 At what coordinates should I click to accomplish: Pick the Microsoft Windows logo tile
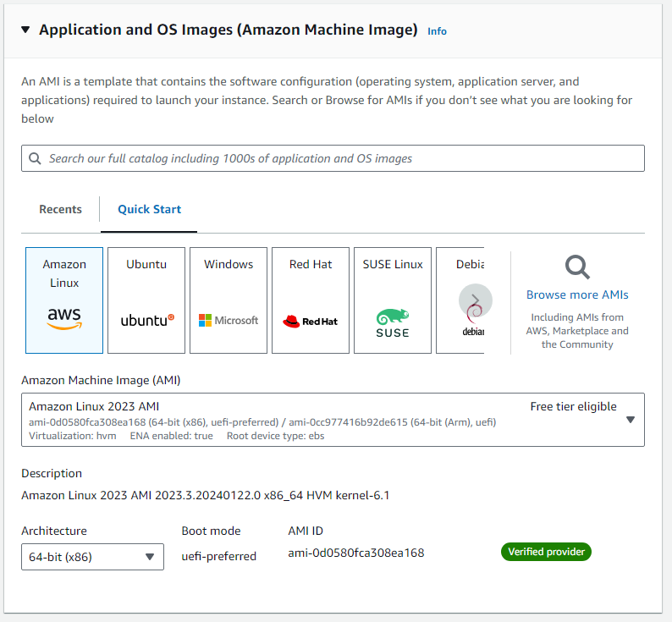tap(229, 300)
